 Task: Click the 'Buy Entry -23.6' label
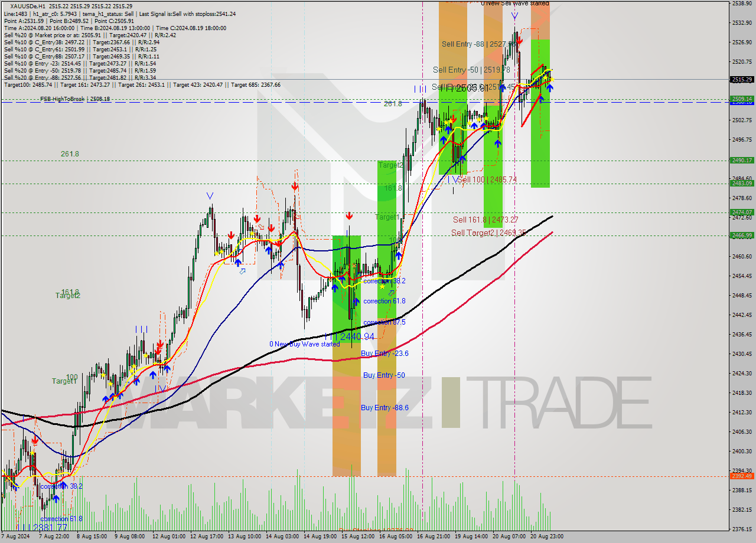point(384,354)
